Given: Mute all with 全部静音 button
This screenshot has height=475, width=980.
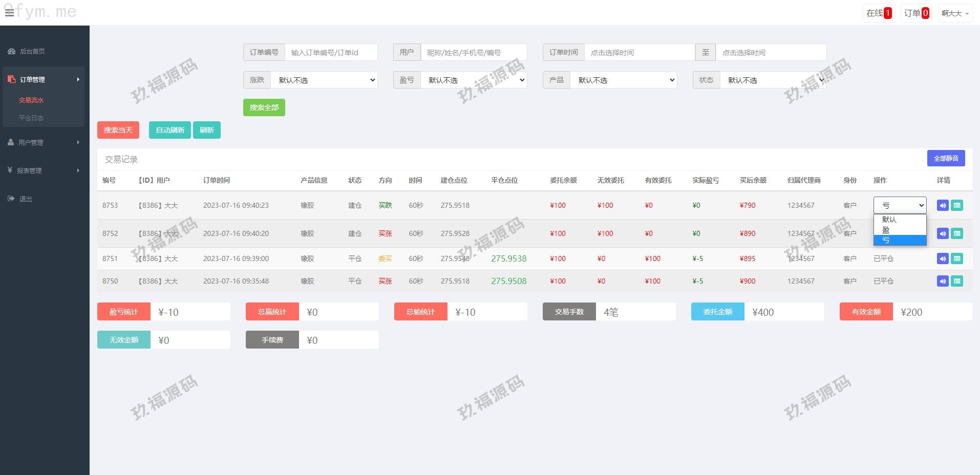Looking at the screenshot, I should pyautogui.click(x=946, y=158).
